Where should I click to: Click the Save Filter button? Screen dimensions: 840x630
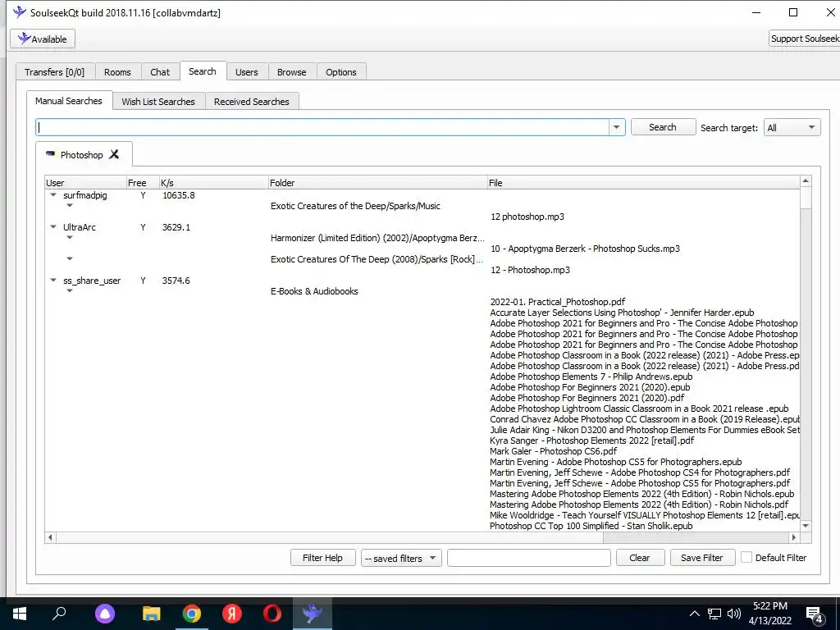[x=702, y=558]
